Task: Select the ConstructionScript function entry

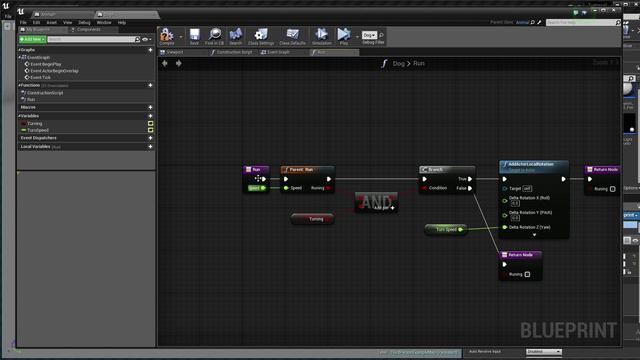Action: point(45,93)
